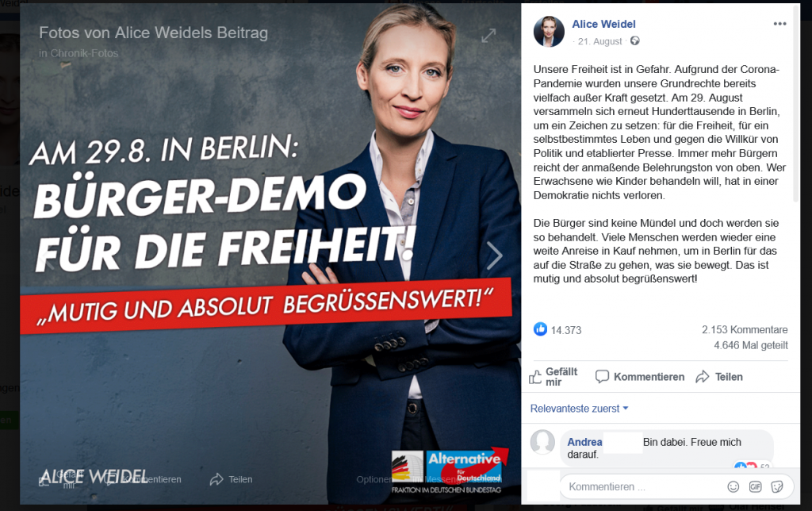This screenshot has height=511, width=812.
Task: Click the fullscreen expand arrows icon
Action: pos(488,36)
